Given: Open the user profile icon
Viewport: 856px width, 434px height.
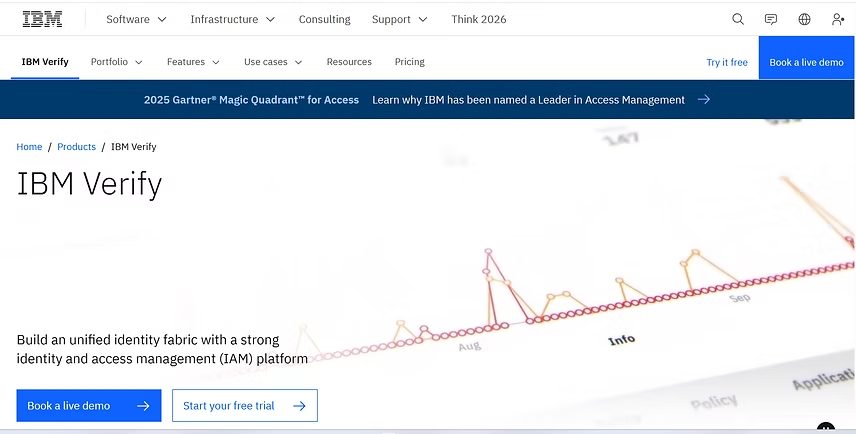Looking at the screenshot, I should click(837, 19).
